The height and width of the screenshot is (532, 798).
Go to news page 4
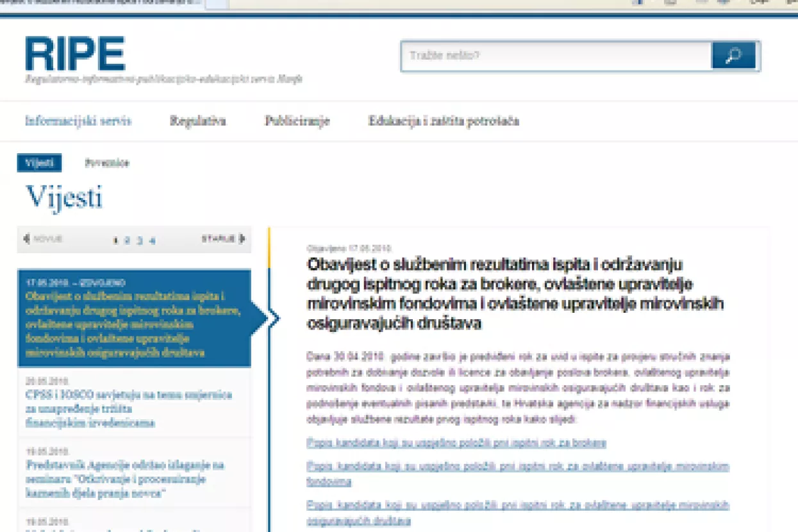coord(152,240)
